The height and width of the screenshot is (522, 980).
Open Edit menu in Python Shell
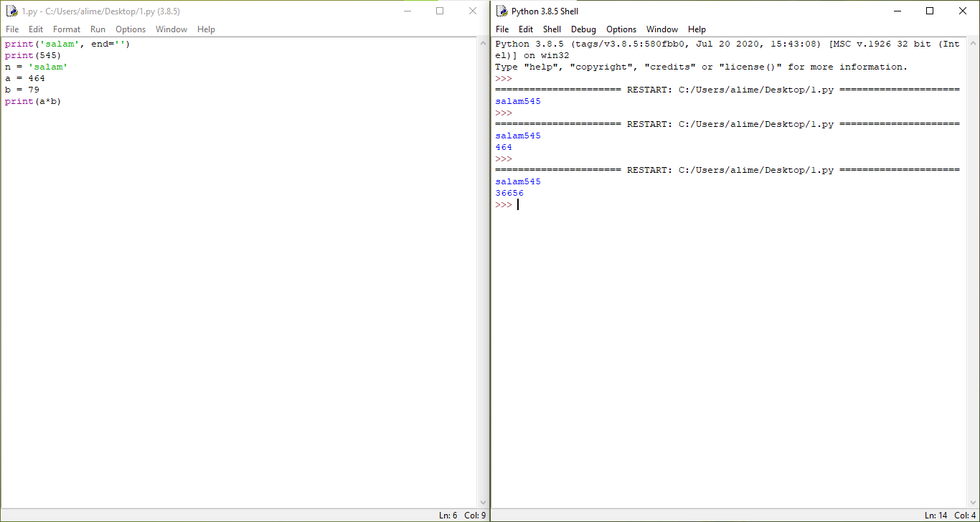click(x=526, y=29)
